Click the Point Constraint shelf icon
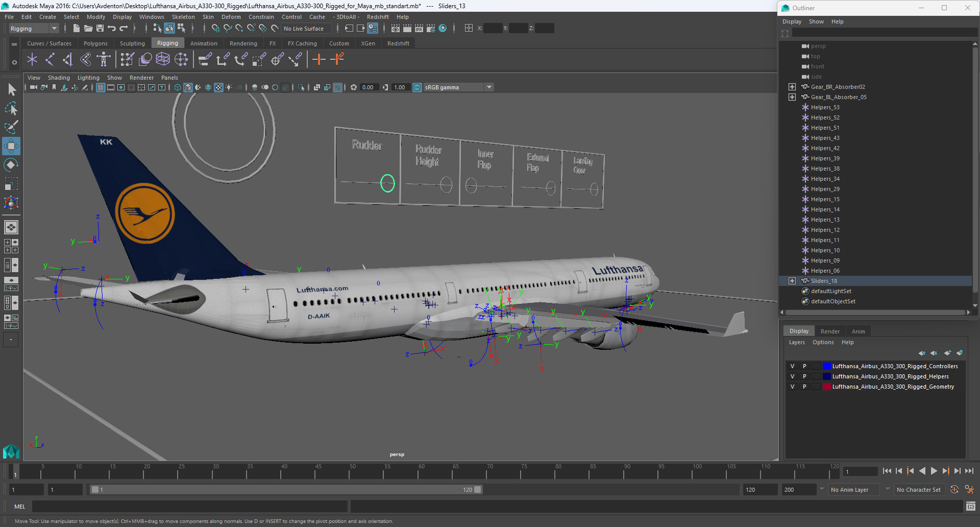This screenshot has height=527, width=980. (x=223, y=60)
